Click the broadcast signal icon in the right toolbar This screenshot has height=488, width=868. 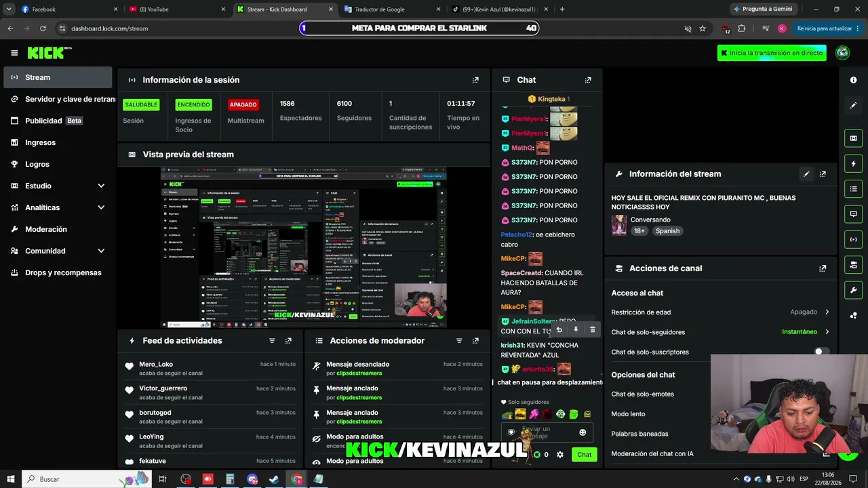[853, 239]
